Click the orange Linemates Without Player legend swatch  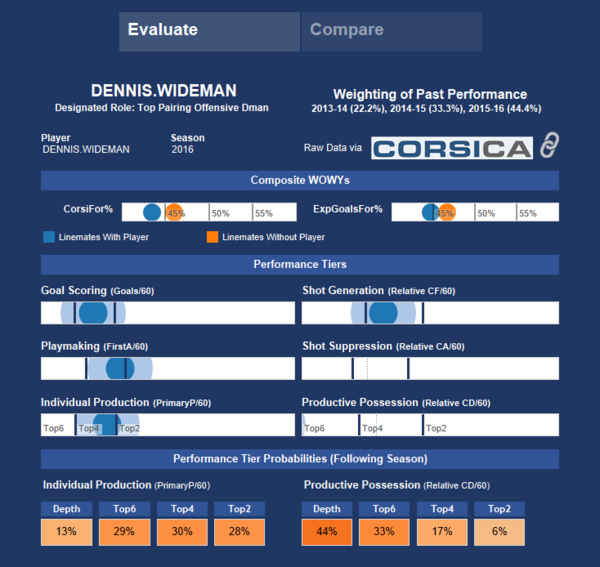pos(213,238)
